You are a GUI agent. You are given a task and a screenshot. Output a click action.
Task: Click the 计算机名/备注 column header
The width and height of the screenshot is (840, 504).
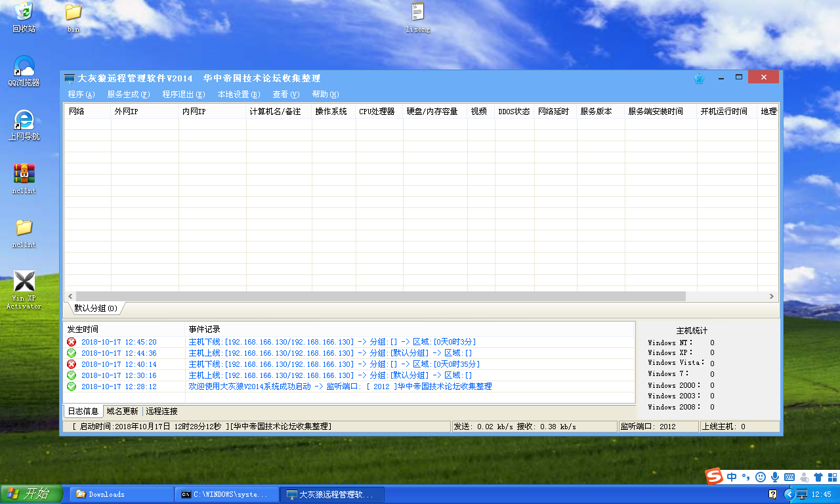click(279, 112)
